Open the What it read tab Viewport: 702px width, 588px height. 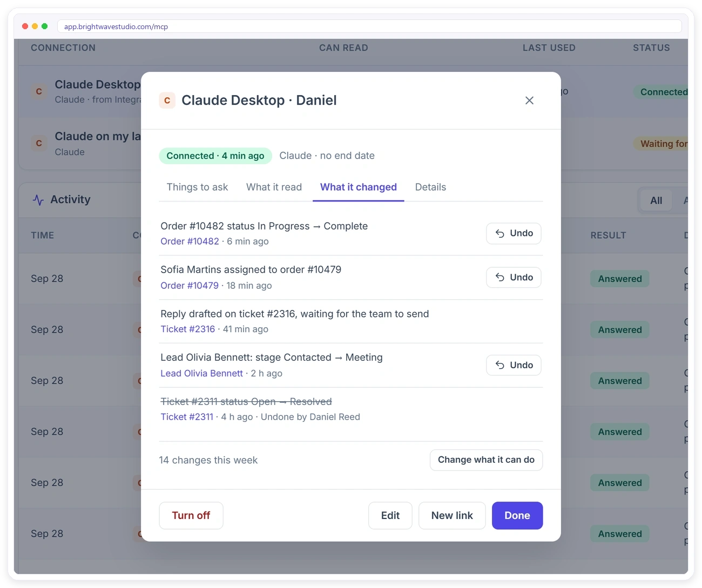[274, 187]
